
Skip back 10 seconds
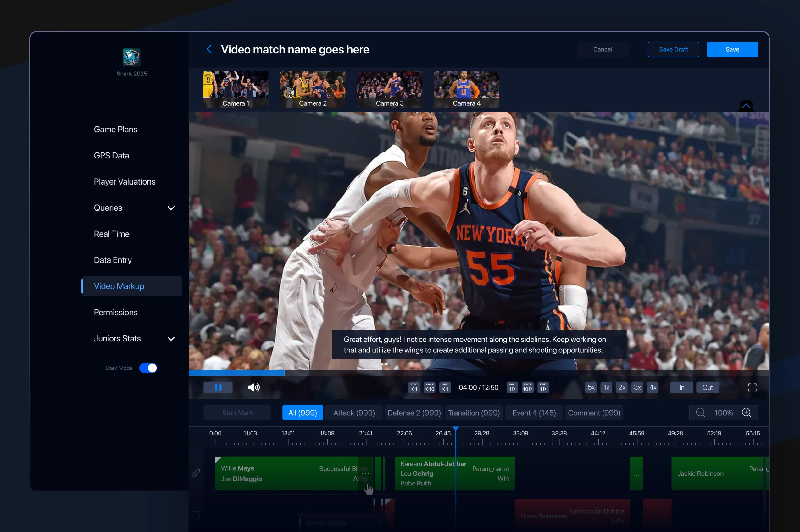click(430, 387)
